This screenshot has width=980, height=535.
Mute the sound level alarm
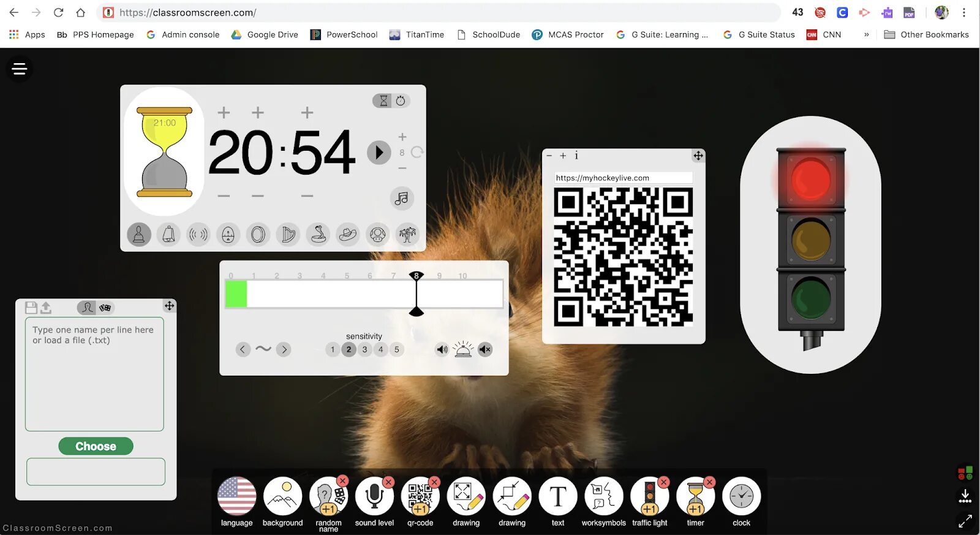(485, 349)
